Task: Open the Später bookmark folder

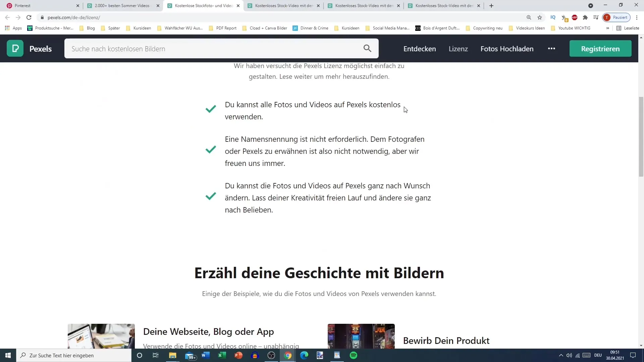Action: tap(110, 28)
